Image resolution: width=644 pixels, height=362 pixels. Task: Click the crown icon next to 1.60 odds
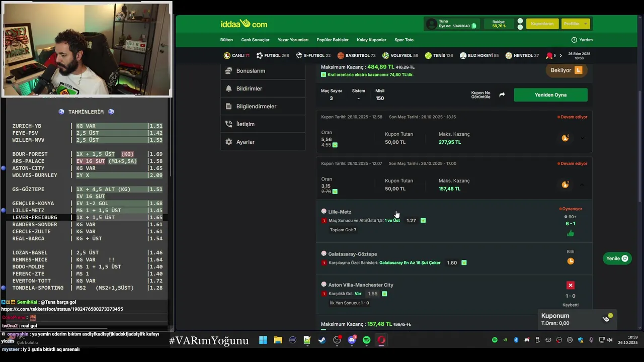coord(464,262)
